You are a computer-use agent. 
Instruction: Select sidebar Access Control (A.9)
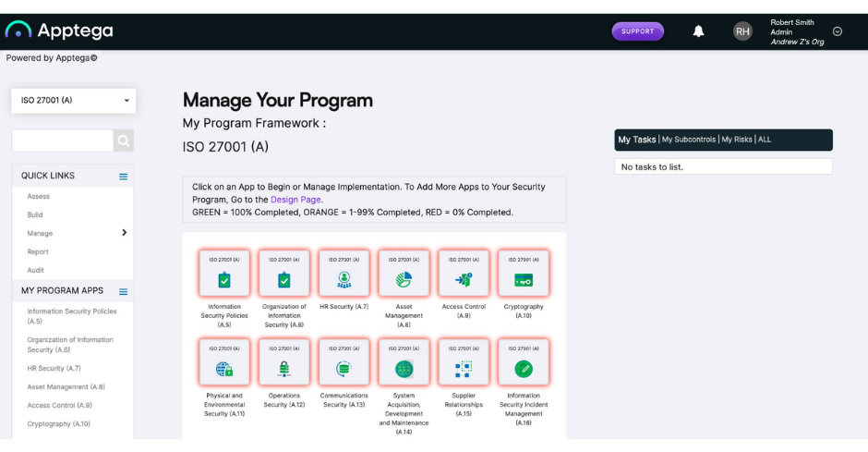pos(59,405)
